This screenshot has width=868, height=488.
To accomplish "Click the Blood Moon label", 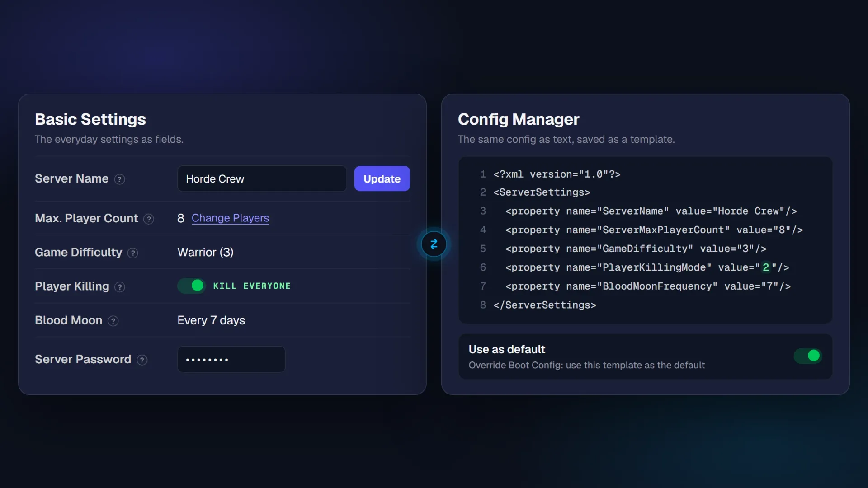I will pyautogui.click(x=69, y=320).
